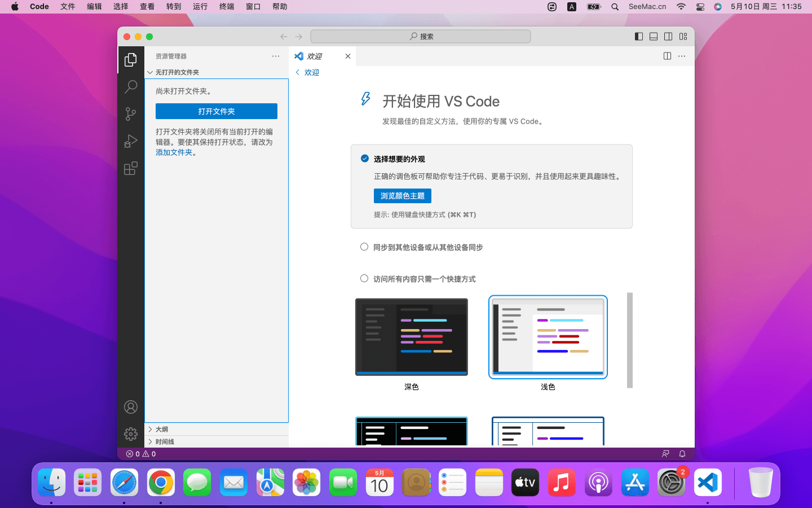
Task: Open the Code application menu
Action: point(39,7)
